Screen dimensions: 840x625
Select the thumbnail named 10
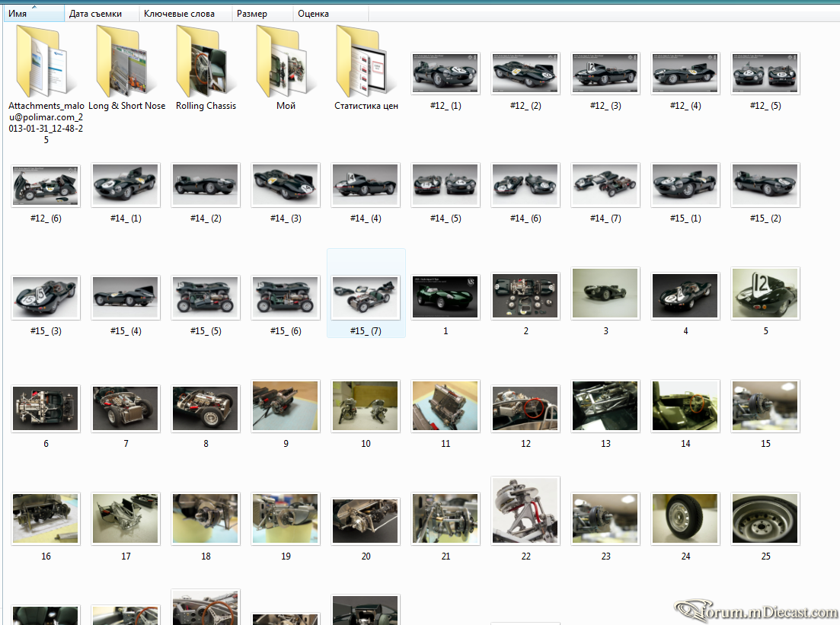tap(366, 406)
